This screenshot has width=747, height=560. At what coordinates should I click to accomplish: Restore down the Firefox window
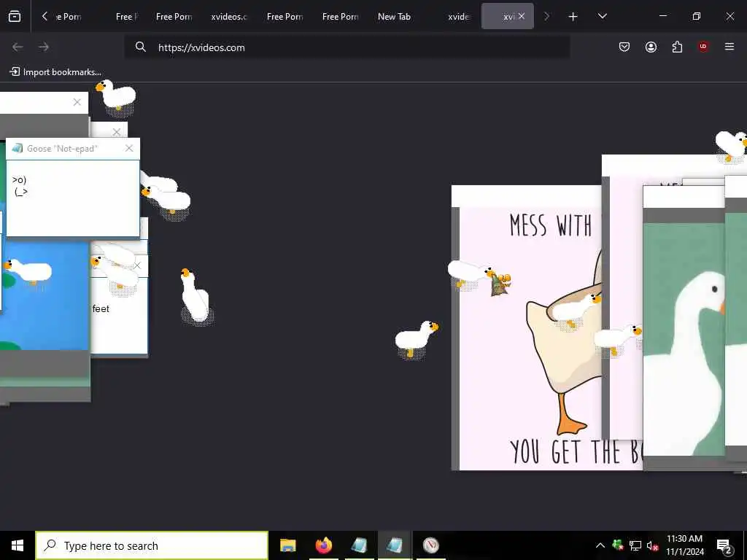696,16
